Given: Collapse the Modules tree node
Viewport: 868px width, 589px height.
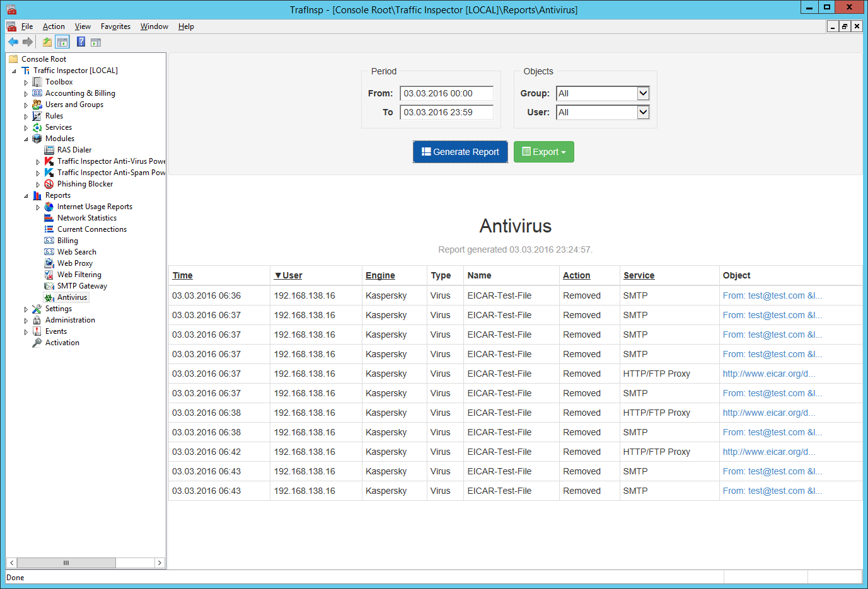Looking at the screenshot, I should (26, 139).
